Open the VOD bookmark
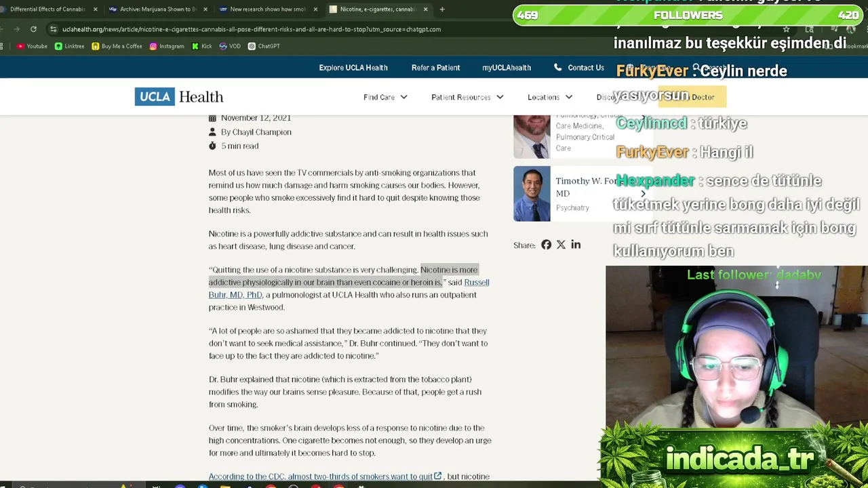Viewport: 868px width, 488px height. click(x=230, y=46)
